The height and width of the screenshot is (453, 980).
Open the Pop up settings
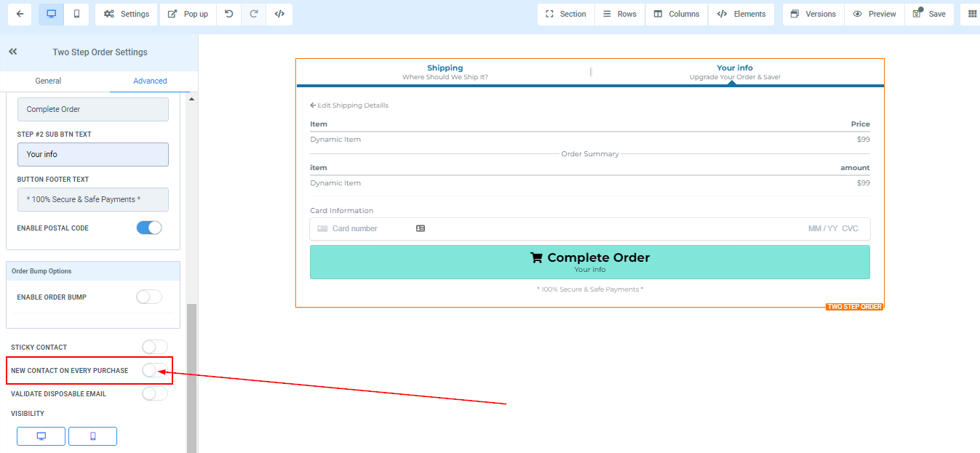pyautogui.click(x=188, y=14)
